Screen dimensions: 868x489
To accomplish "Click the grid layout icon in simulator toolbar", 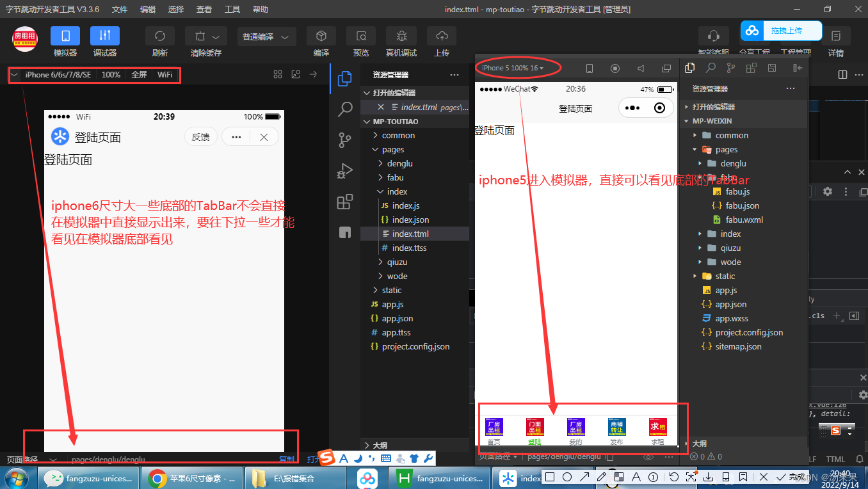I will pyautogui.click(x=278, y=74).
